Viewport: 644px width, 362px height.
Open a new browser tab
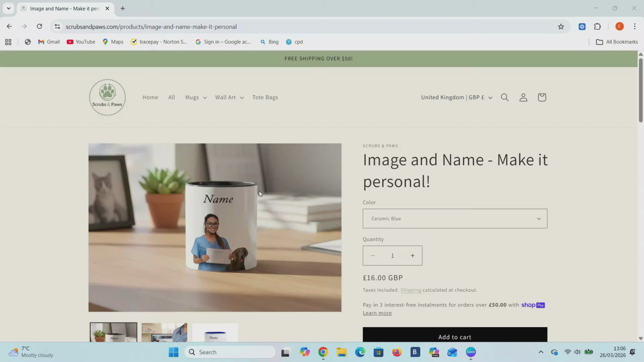(123, 9)
